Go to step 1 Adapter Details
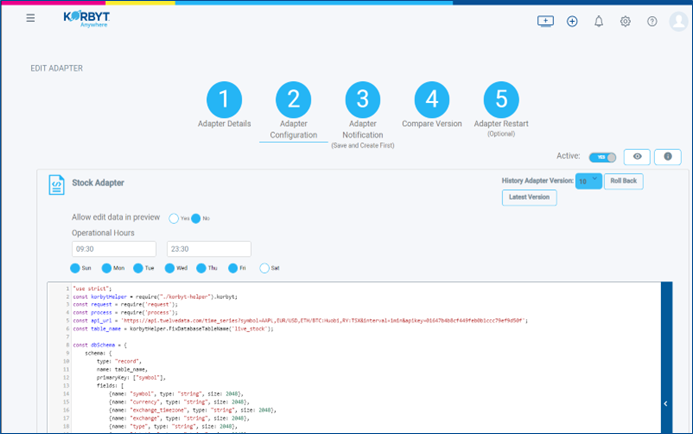This screenshot has width=693, height=434. click(225, 100)
